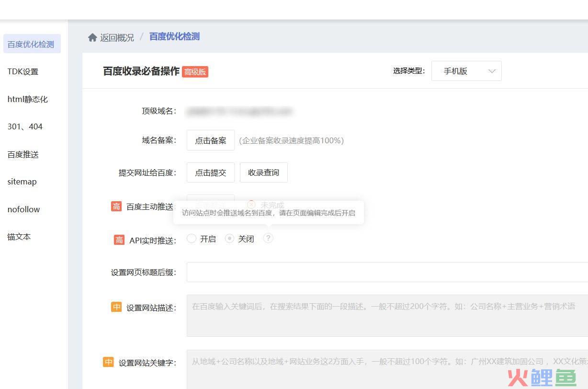Click the home icon beside 返回概况
Viewport: 588px width, 389px height.
tap(92, 37)
